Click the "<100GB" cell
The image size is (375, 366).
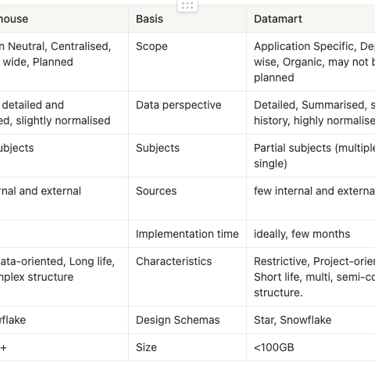coord(311,347)
